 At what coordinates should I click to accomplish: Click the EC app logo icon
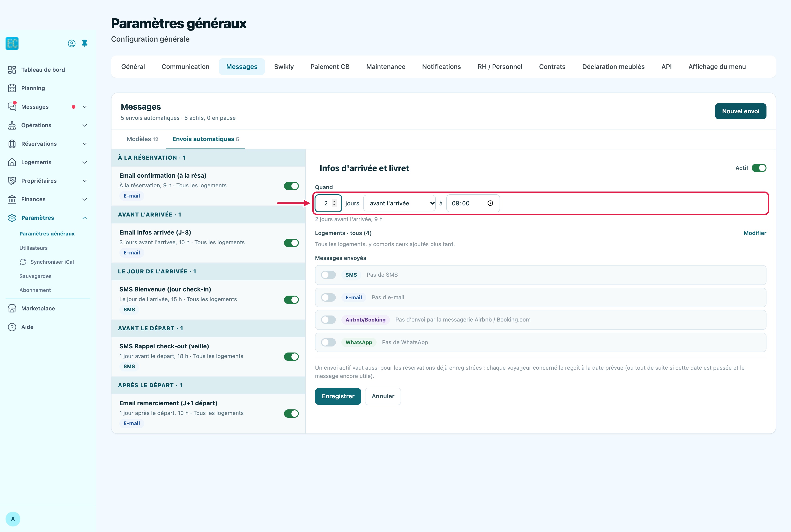(12, 43)
